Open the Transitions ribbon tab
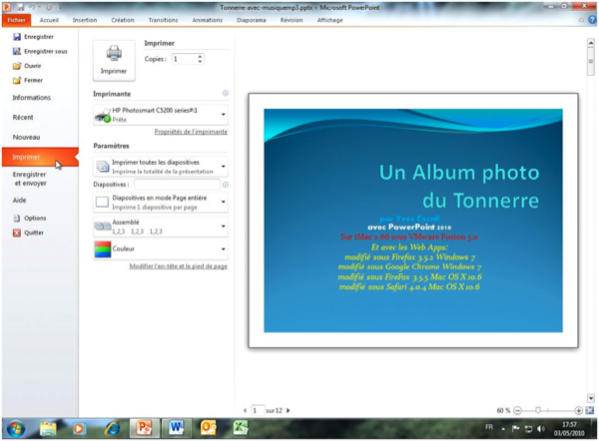The width and height of the screenshot is (599, 441). pyautogui.click(x=163, y=20)
